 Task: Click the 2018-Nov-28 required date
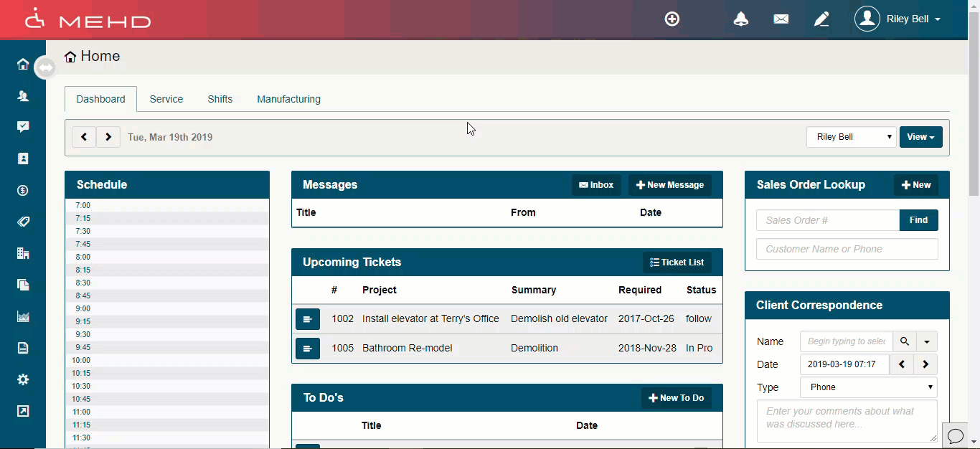coord(647,349)
